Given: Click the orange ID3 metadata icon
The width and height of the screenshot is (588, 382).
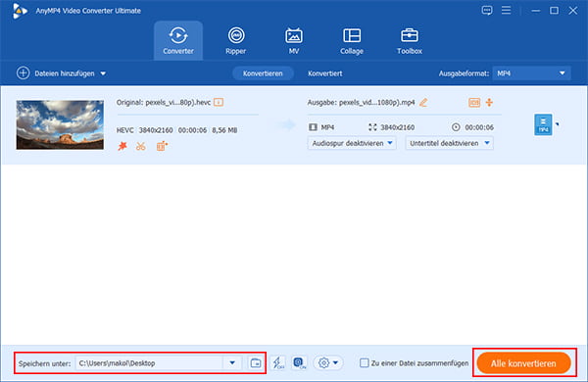Looking at the screenshot, I should coord(474,102).
